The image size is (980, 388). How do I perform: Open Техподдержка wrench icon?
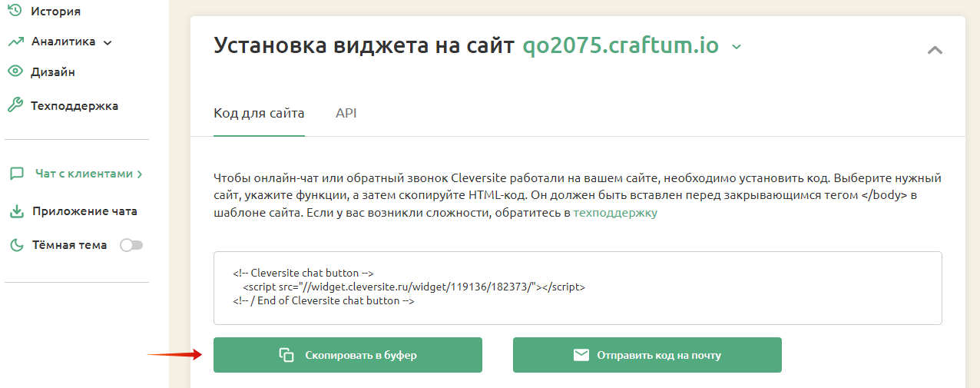click(x=15, y=105)
